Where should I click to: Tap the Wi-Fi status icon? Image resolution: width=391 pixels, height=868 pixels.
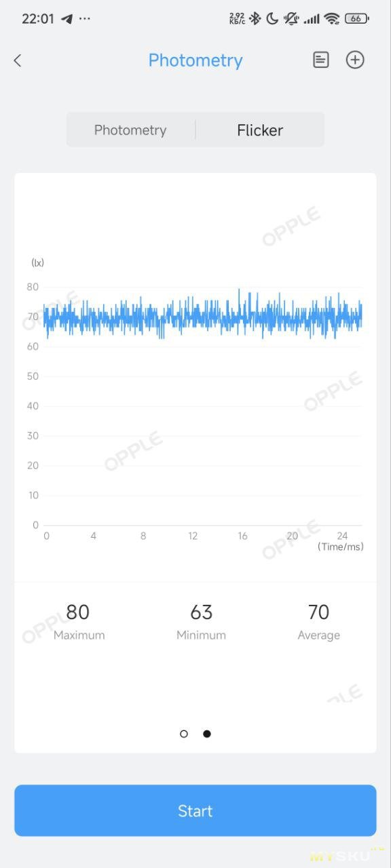click(331, 18)
